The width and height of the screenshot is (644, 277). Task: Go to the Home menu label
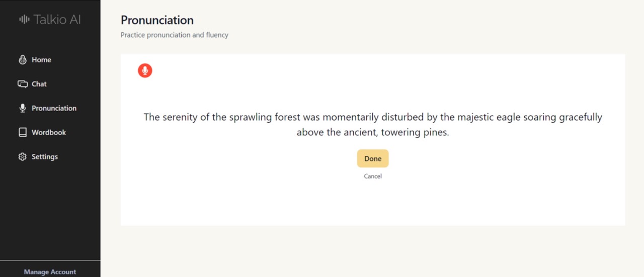point(41,60)
